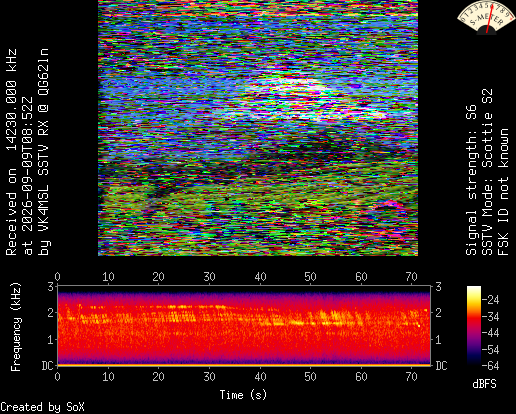Click the '-44' color scale value
This screenshot has height=414, width=516.
coord(490,333)
